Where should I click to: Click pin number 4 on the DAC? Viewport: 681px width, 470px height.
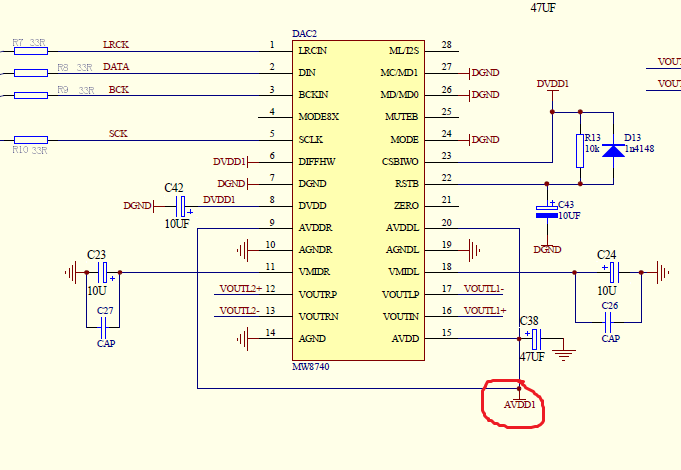pos(272,112)
